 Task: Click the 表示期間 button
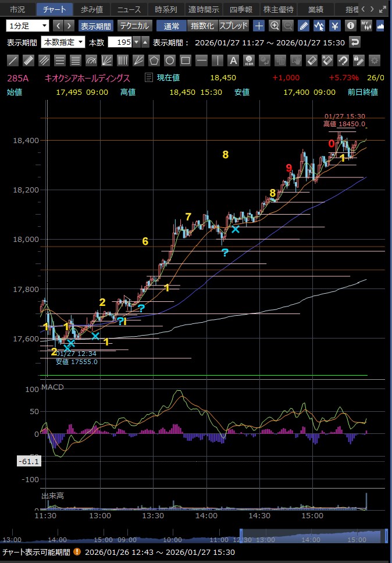tap(96, 26)
